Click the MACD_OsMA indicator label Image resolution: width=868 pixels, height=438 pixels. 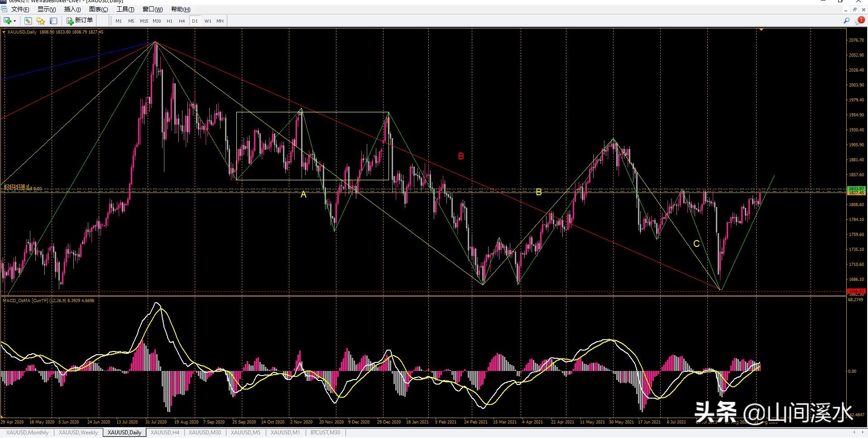(48, 300)
